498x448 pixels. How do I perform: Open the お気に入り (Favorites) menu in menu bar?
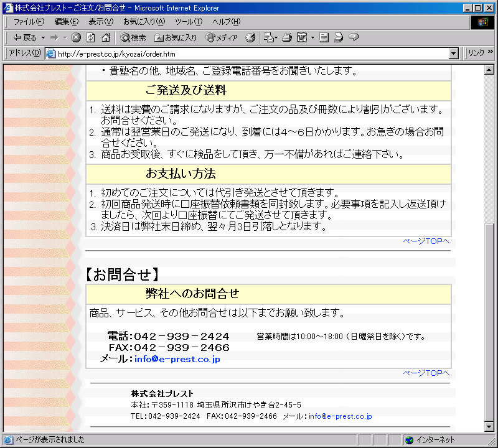pos(144,22)
